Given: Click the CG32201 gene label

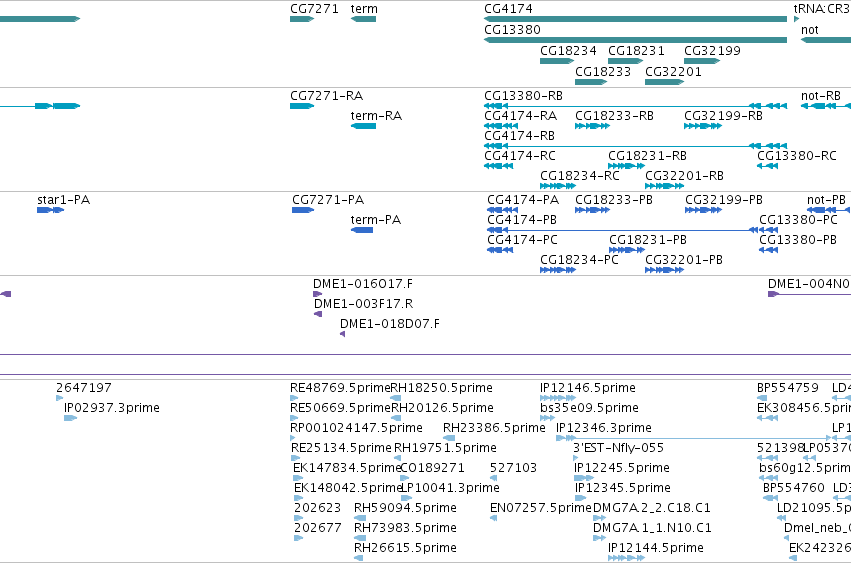Looking at the screenshot, I should click(673, 72).
